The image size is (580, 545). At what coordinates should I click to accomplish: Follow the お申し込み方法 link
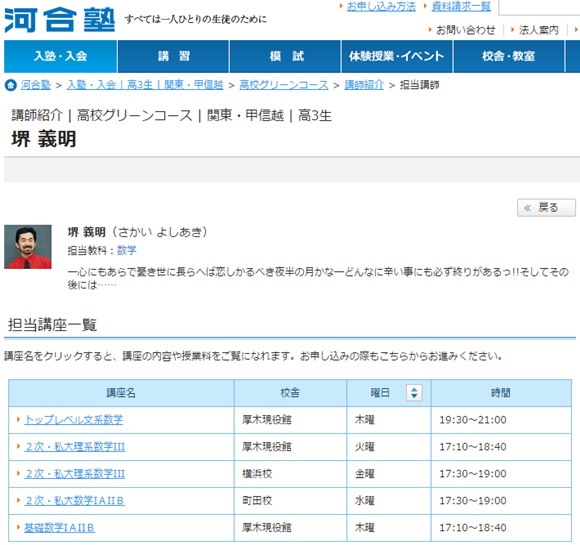pos(381,7)
